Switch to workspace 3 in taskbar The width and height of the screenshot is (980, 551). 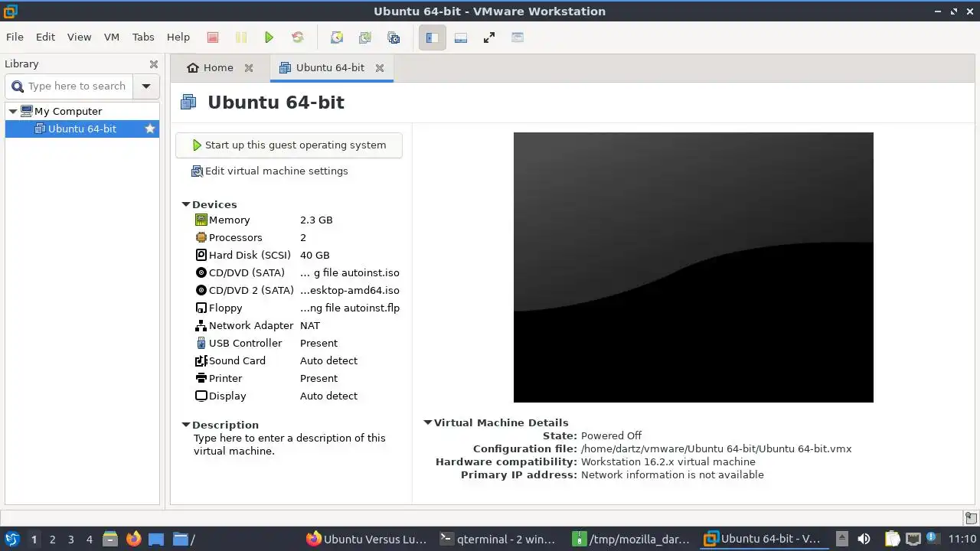point(70,539)
